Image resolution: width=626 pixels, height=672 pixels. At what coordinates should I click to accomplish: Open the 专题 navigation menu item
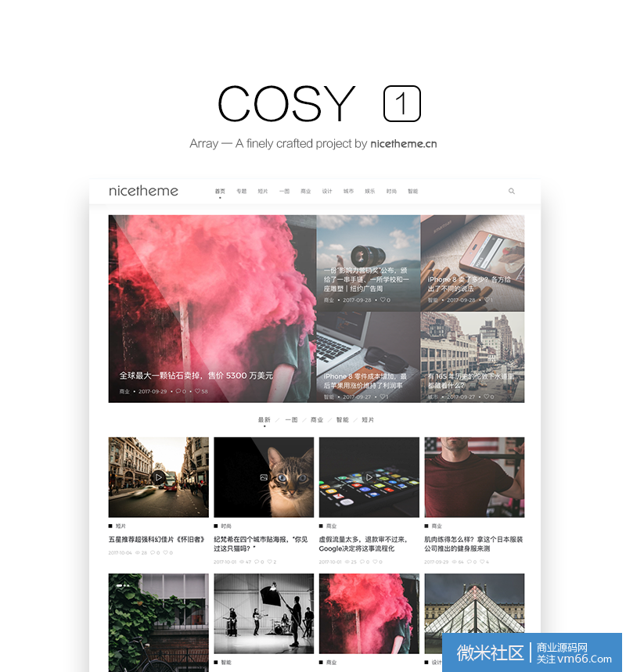[241, 191]
